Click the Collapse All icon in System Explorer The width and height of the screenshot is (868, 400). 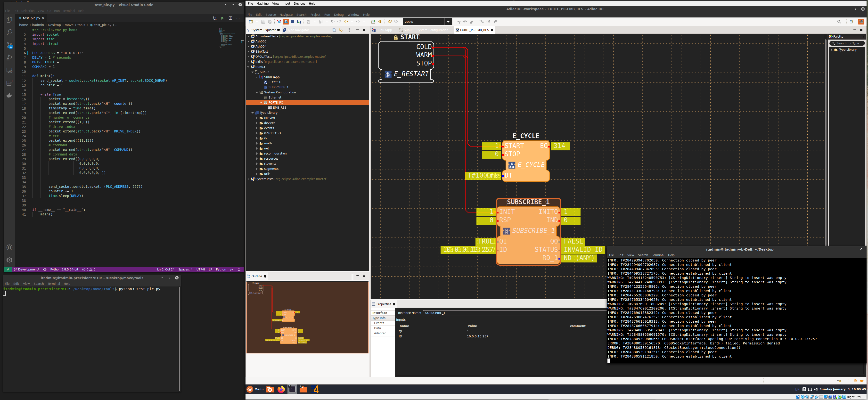click(x=334, y=30)
